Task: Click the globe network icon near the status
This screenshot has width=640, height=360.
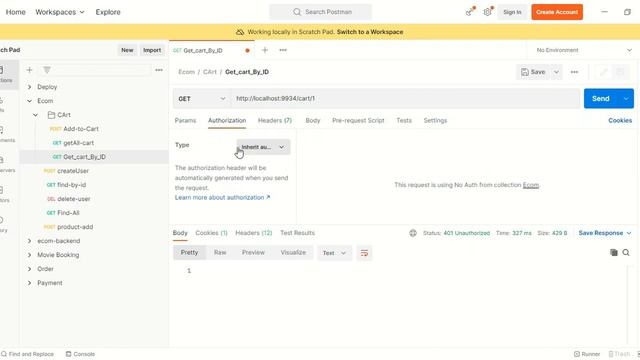Action: 413,233
